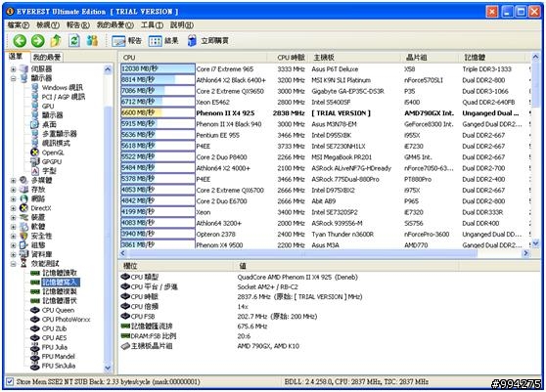Click the yellow up-level arrow icon

pos(56,41)
